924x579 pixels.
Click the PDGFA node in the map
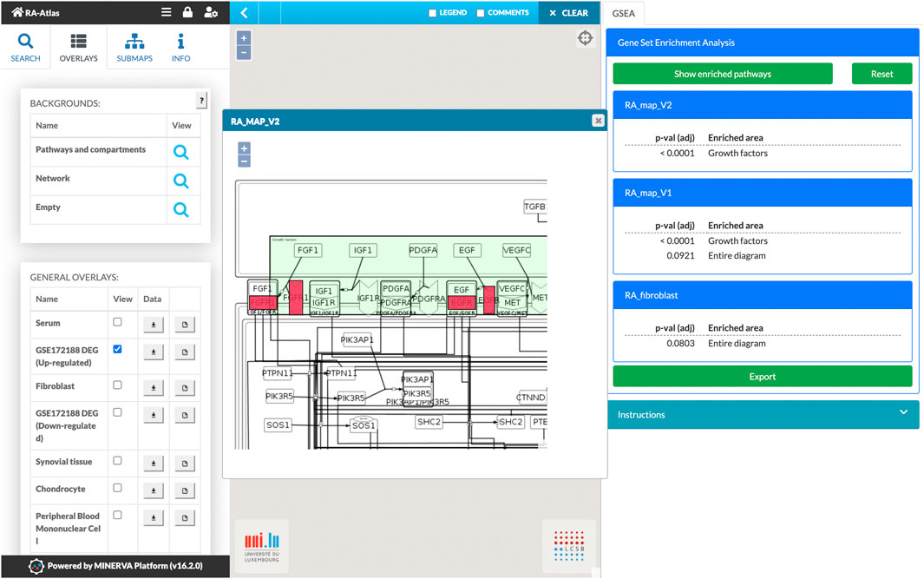click(x=423, y=250)
